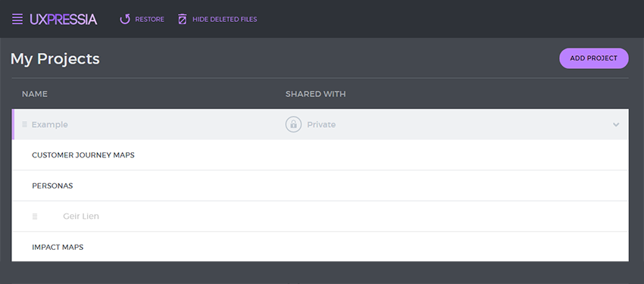Grab the drag handle beside Example
This screenshot has width=644, height=284.
tap(25, 124)
